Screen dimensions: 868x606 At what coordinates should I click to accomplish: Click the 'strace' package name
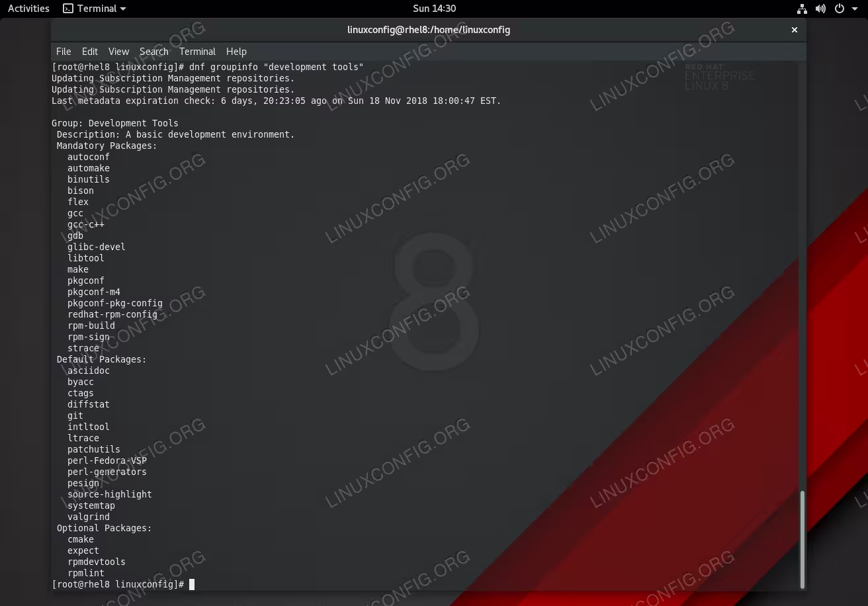[83, 348]
